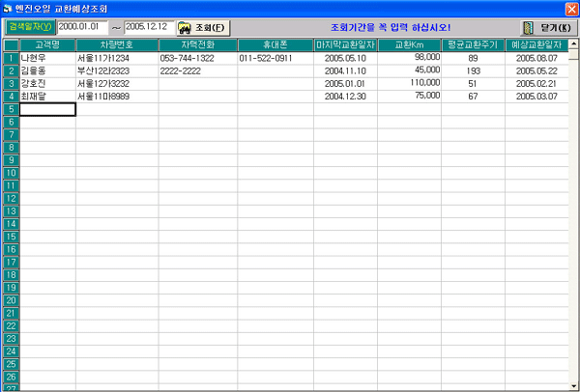
Task: Click customer name 최재달
Action: 34,97
